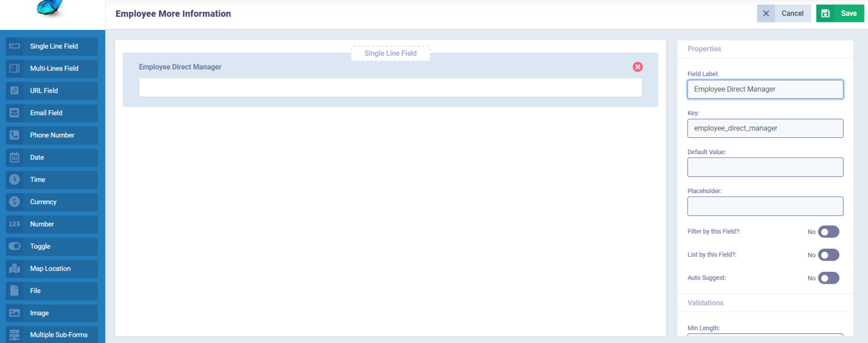
Task: Delete the Employee Direct Manager field
Action: pos(637,67)
